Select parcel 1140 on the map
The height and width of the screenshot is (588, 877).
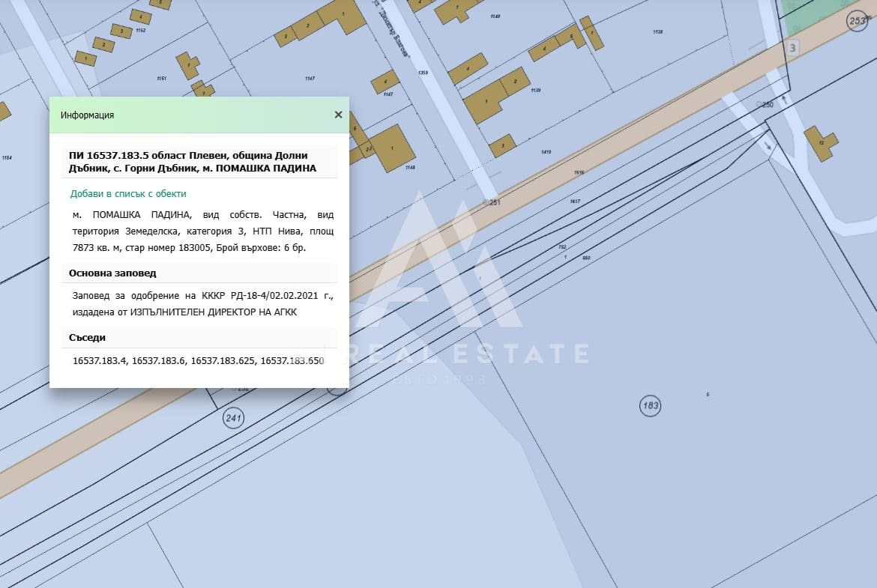pyautogui.click(x=495, y=16)
